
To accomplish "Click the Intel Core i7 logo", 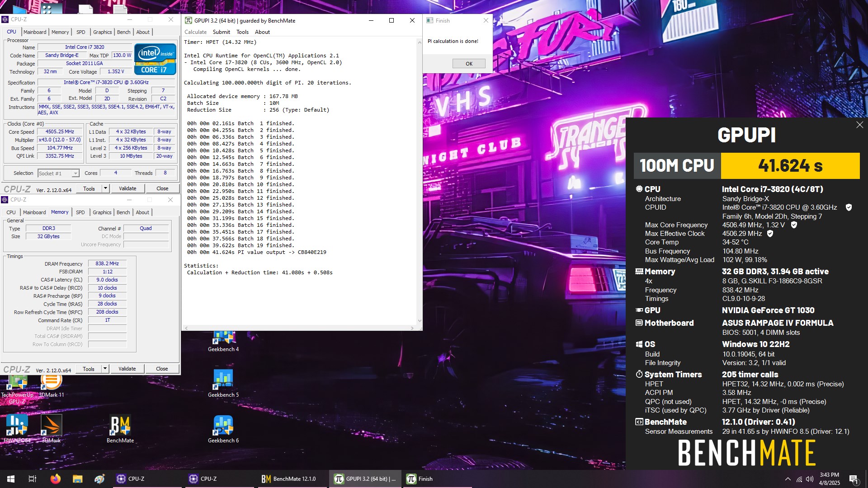I will (155, 59).
